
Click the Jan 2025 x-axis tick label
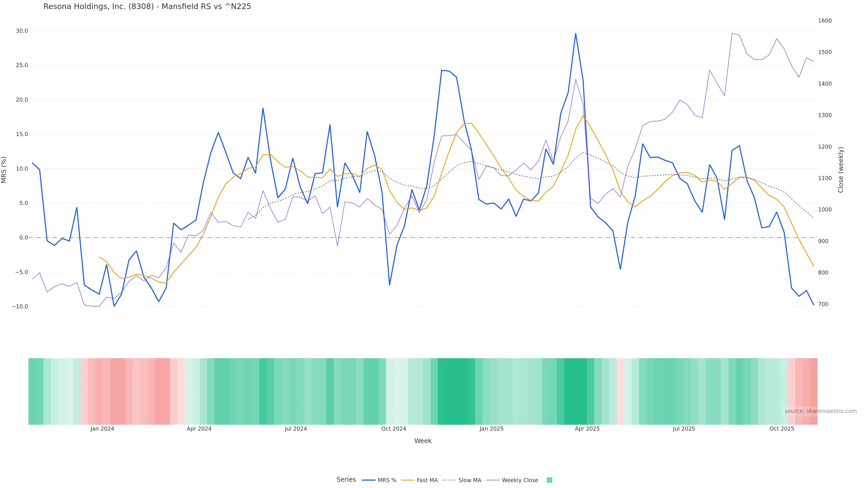point(491,429)
